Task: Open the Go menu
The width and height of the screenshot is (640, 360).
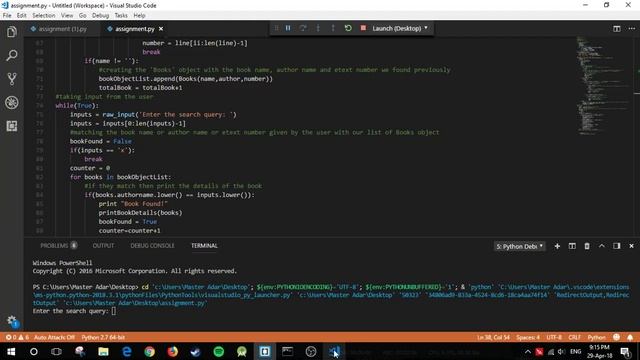Action: (x=82, y=16)
